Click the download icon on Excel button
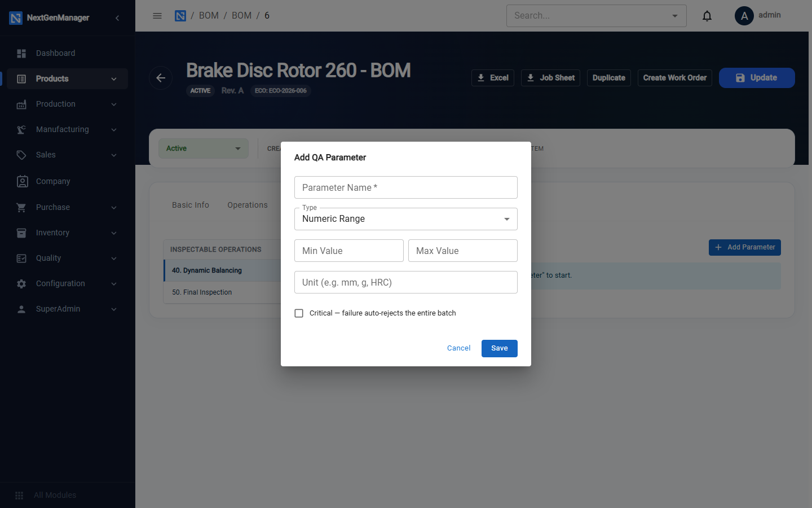Image resolution: width=812 pixels, height=508 pixels. [x=481, y=78]
